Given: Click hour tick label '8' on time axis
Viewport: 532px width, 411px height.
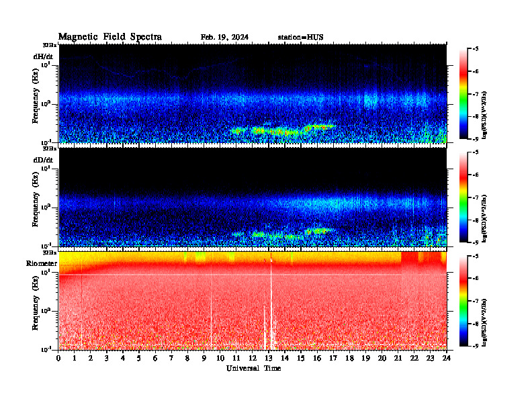Looking at the screenshot, I should (187, 358).
